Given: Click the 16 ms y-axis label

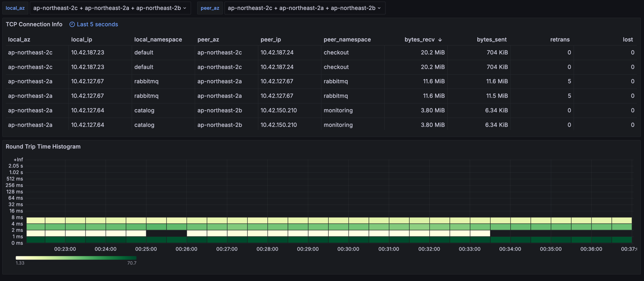Looking at the screenshot, I should click(x=16, y=211).
